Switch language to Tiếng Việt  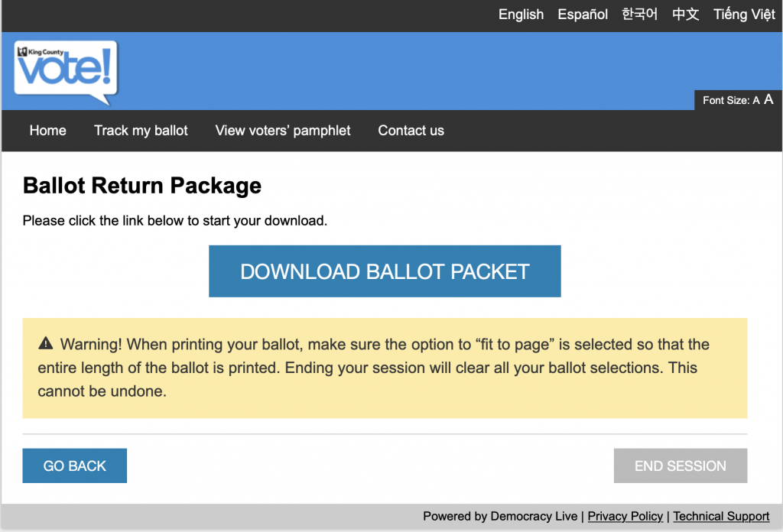[744, 15]
